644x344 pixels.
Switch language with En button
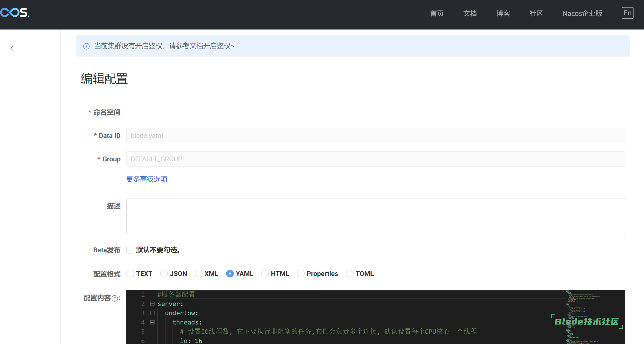[x=627, y=13]
